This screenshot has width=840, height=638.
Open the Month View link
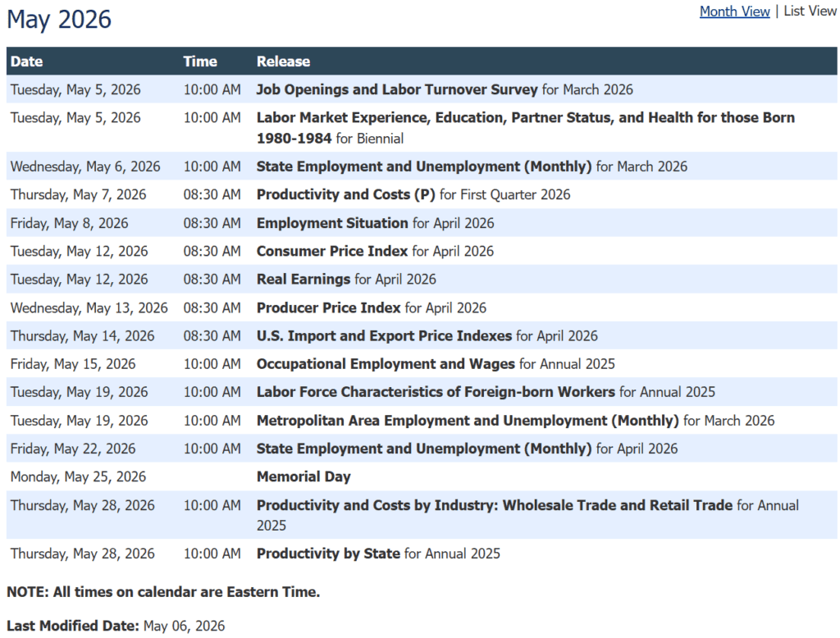[x=734, y=11]
